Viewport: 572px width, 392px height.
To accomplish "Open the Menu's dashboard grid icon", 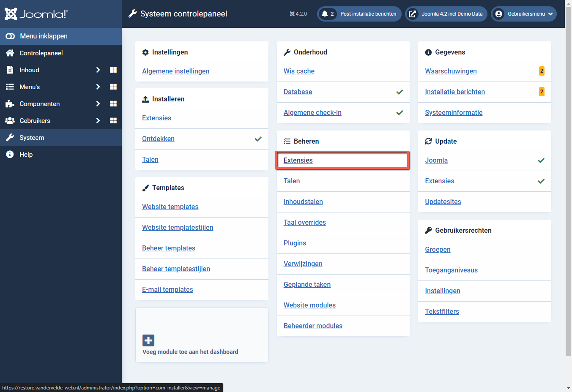I will 113,87.
